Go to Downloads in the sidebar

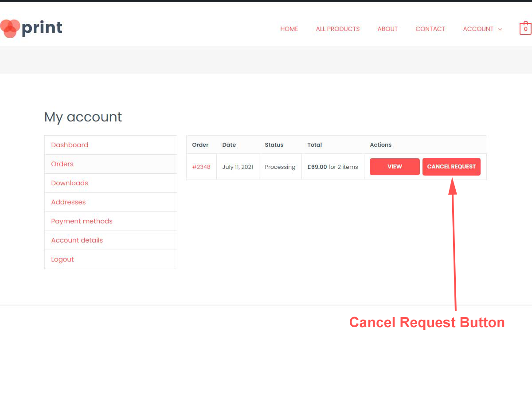(x=70, y=183)
